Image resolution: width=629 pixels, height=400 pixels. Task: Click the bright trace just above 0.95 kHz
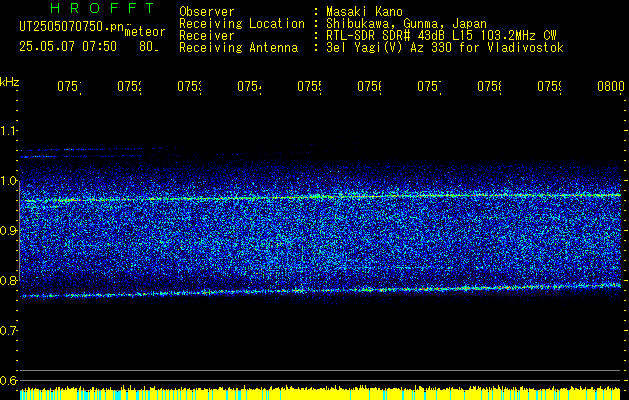(320, 197)
